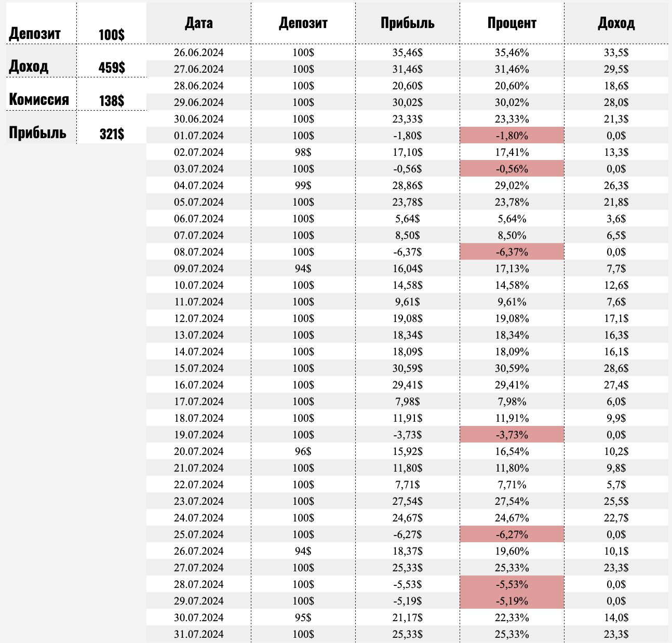
Task: Select the 98$ deposit cell
Action: (x=303, y=152)
